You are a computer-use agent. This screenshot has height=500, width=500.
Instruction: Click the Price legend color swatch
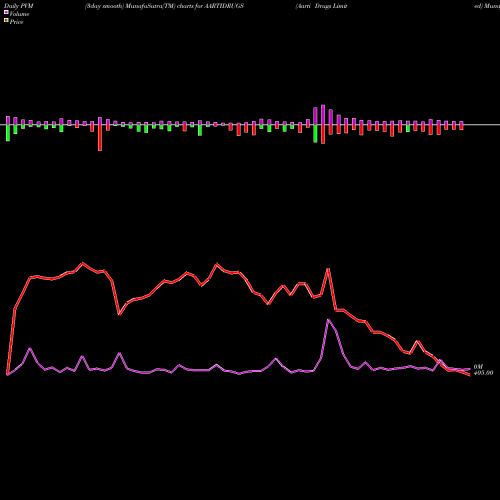6,21
